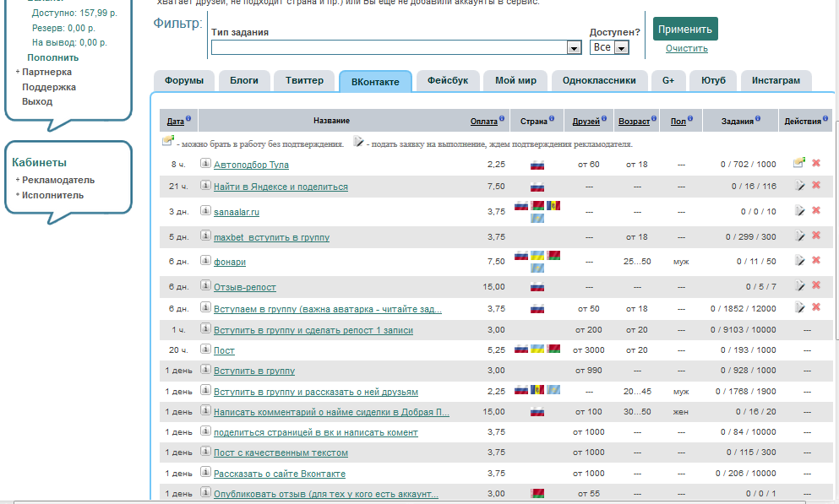Click help icon next to Действия header
The height and width of the screenshot is (504, 839).
[x=825, y=119]
